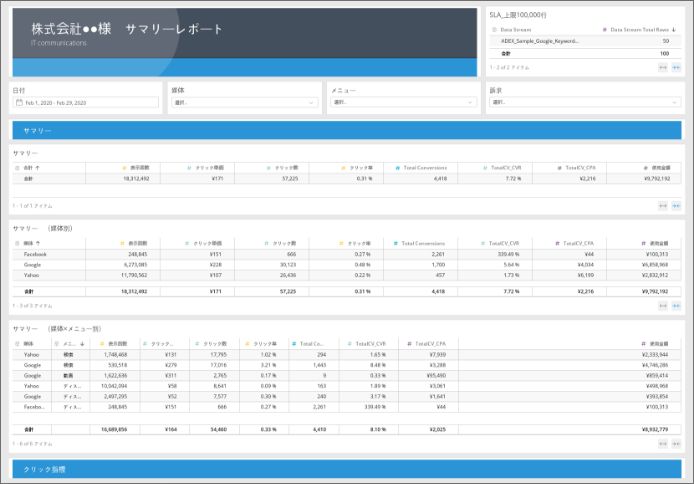Select the Yahoo row in 媒体別 table
694x484 pixels.
[347, 275]
